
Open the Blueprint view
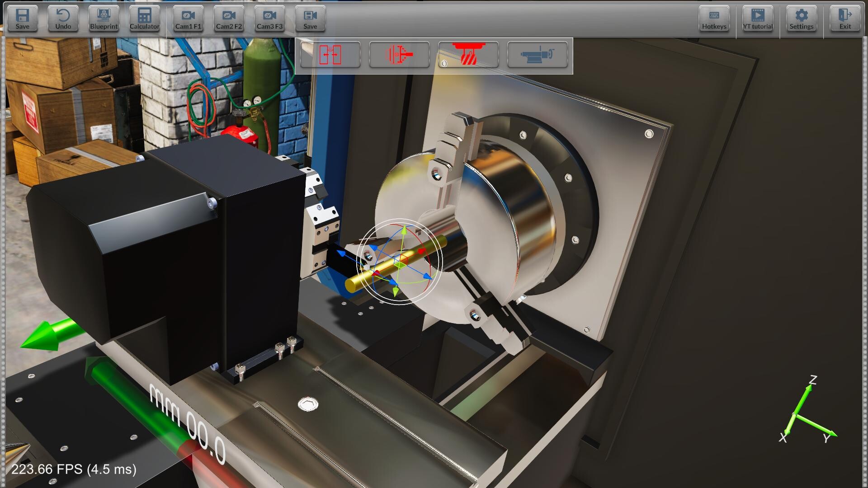click(104, 18)
